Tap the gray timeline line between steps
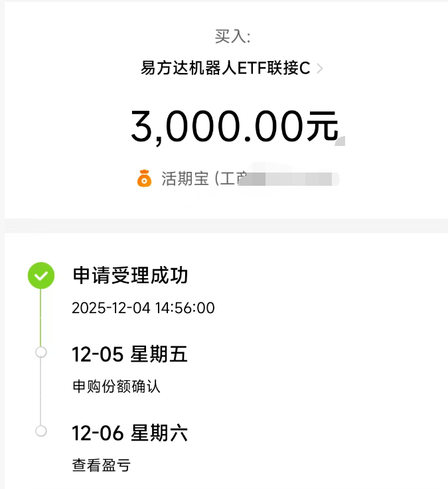This screenshot has height=489, width=448. pos(40,391)
